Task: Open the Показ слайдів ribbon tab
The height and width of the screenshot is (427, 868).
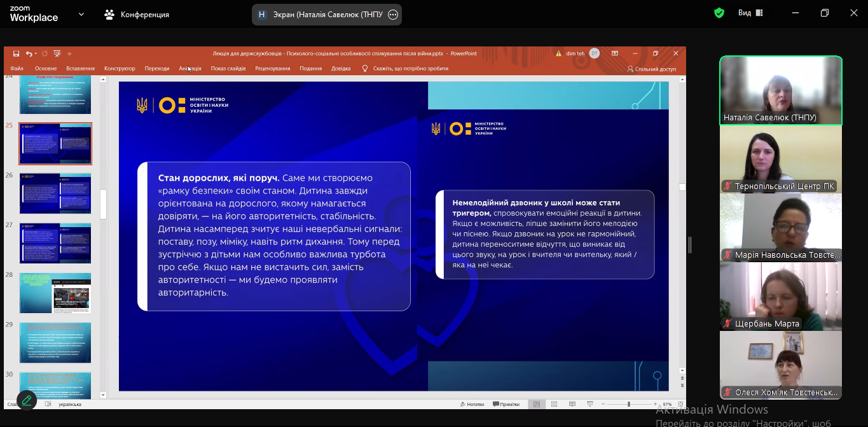Action: (x=228, y=69)
